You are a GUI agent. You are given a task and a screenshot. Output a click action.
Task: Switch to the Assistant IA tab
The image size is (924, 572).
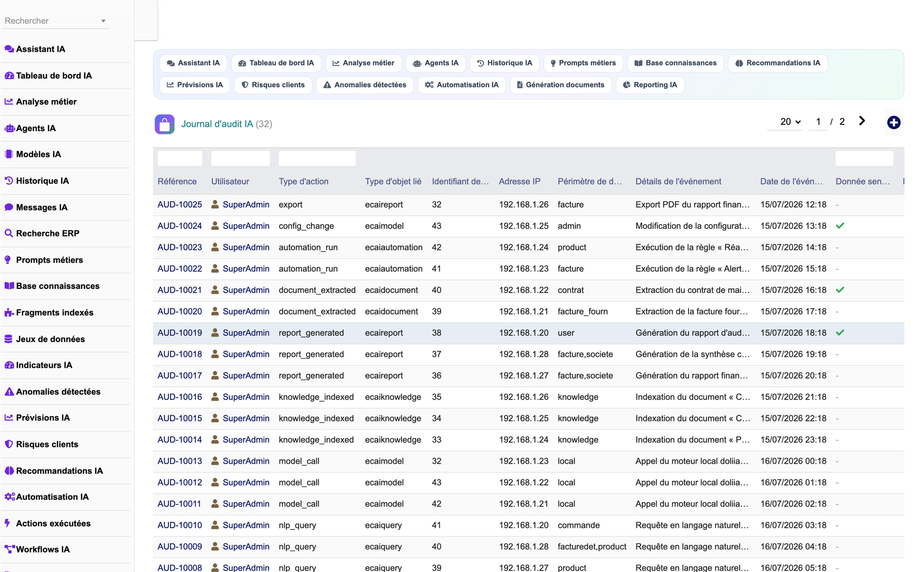[x=193, y=63]
